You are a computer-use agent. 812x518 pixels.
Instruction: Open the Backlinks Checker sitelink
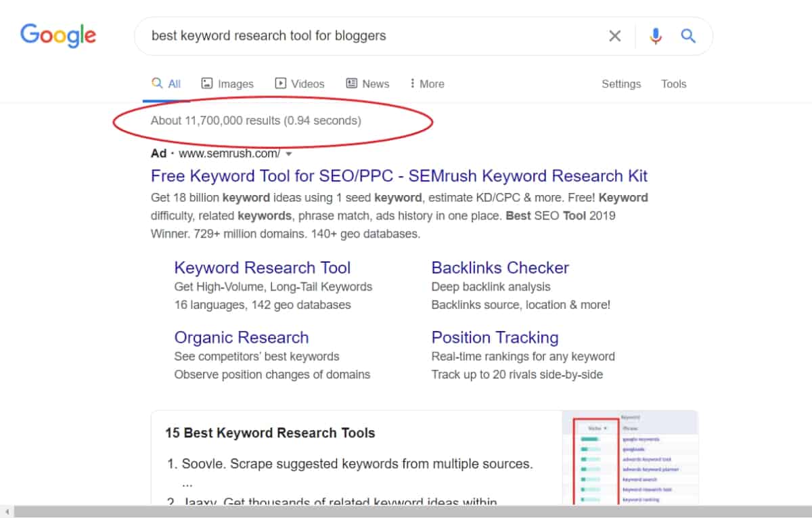pyautogui.click(x=500, y=267)
